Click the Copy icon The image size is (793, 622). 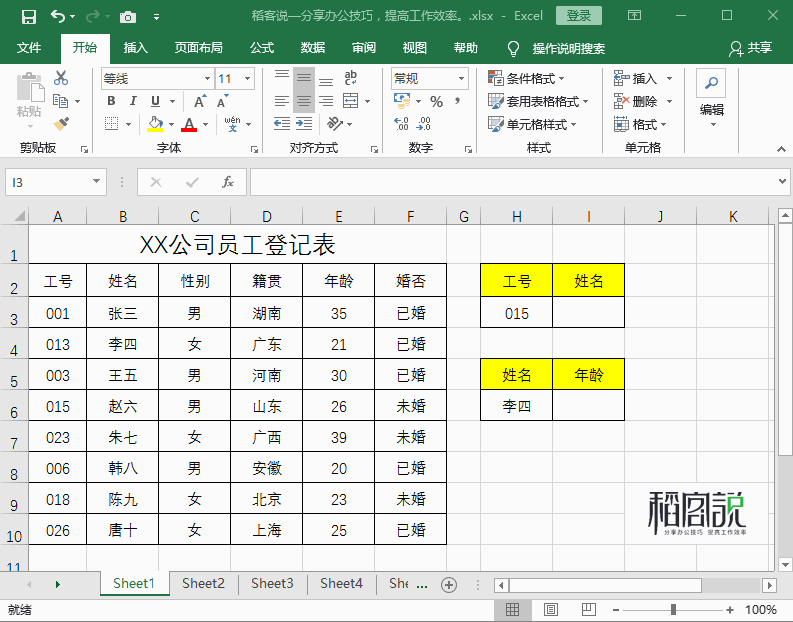pos(61,101)
